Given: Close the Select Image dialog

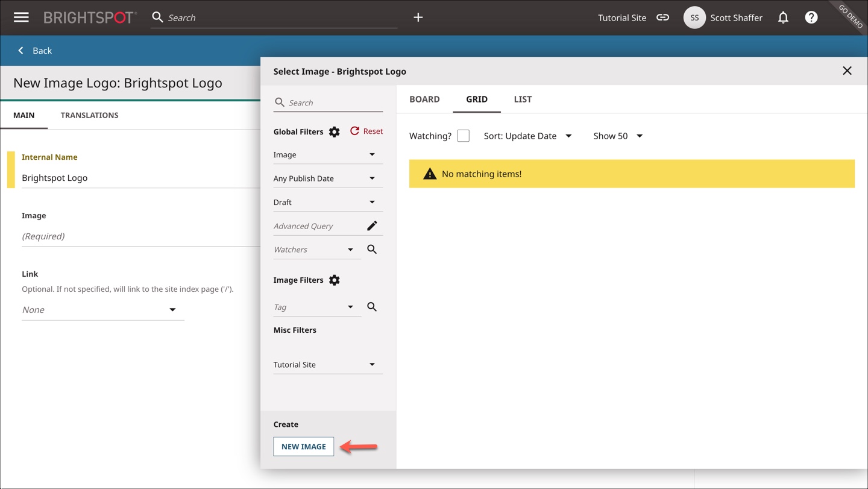Looking at the screenshot, I should (x=847, y=71).
